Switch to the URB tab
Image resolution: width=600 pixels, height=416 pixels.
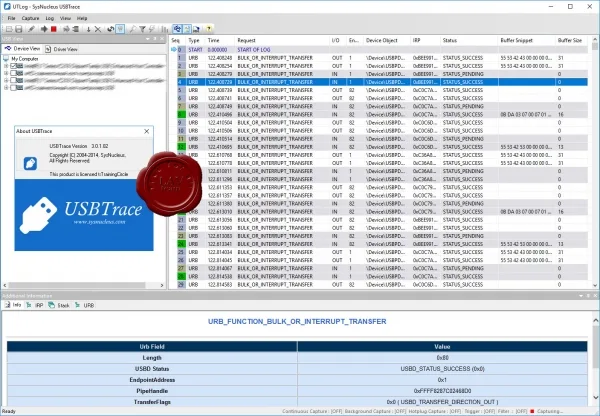(x=85, y=305)
